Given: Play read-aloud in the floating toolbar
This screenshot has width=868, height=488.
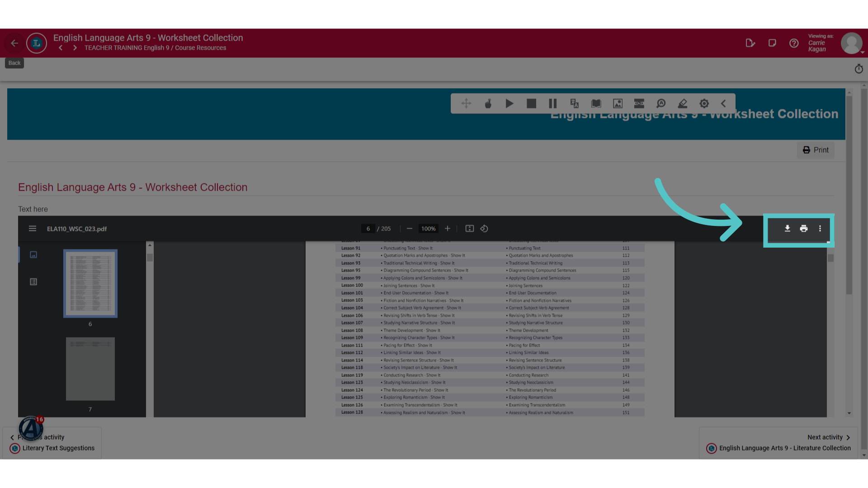Looking at the screenshot, I should click(509, 104).
